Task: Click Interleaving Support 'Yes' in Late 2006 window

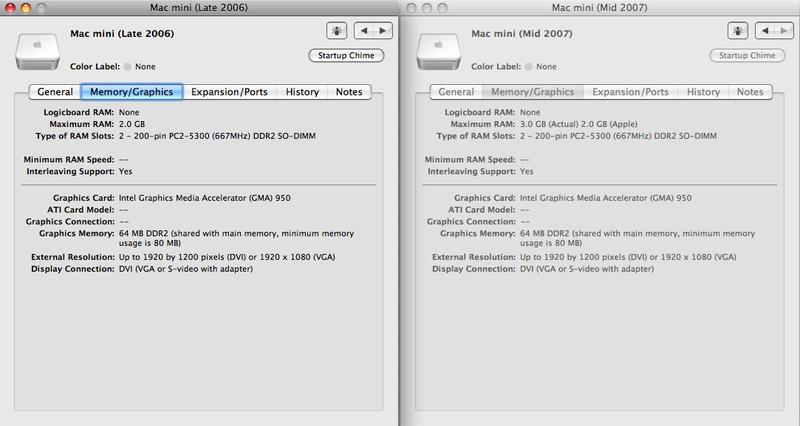Action: (126, 171)
